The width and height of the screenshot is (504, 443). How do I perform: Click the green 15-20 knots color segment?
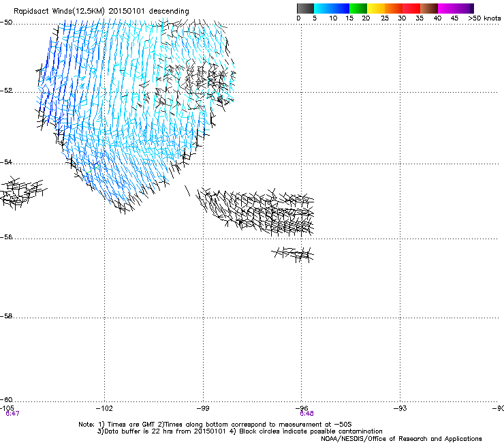(358, 8)
